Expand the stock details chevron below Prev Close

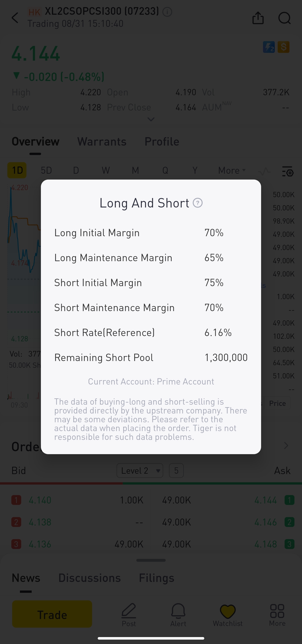[151, 120]
